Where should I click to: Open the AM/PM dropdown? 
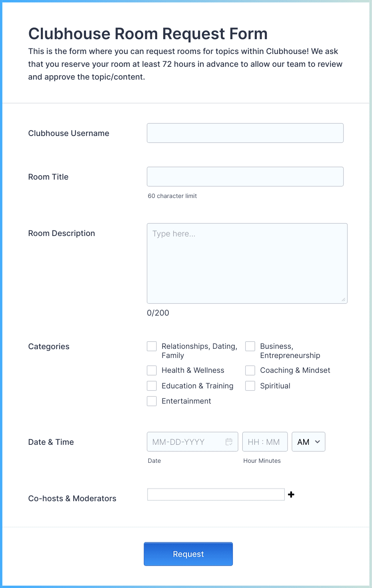click(x=308, y=442)
